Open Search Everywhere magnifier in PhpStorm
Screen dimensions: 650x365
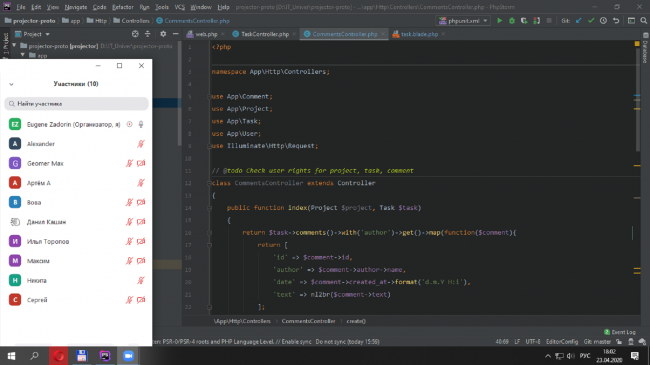643,21
